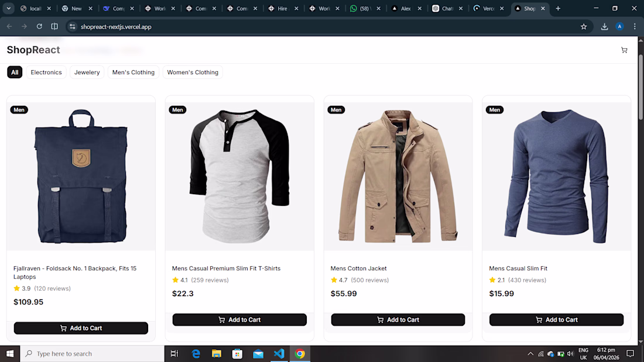Open the shopping cart icon in header

pos(624,50)
